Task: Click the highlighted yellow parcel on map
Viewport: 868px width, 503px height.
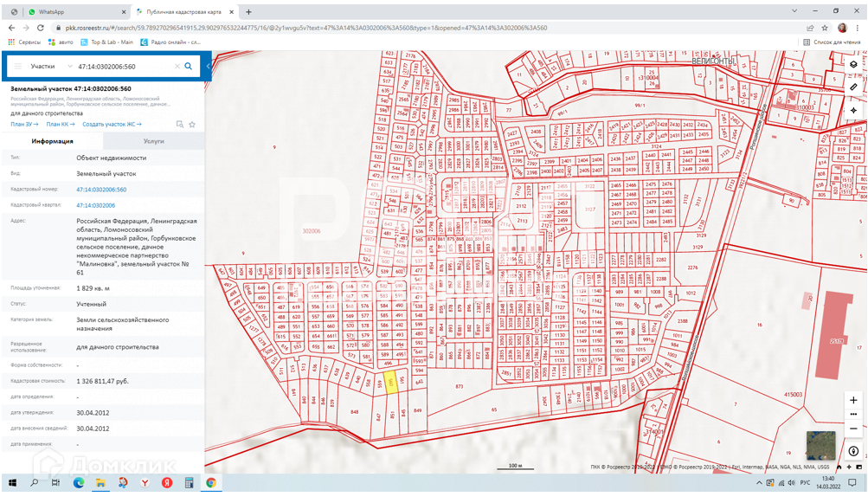Action: pos(391,384)
